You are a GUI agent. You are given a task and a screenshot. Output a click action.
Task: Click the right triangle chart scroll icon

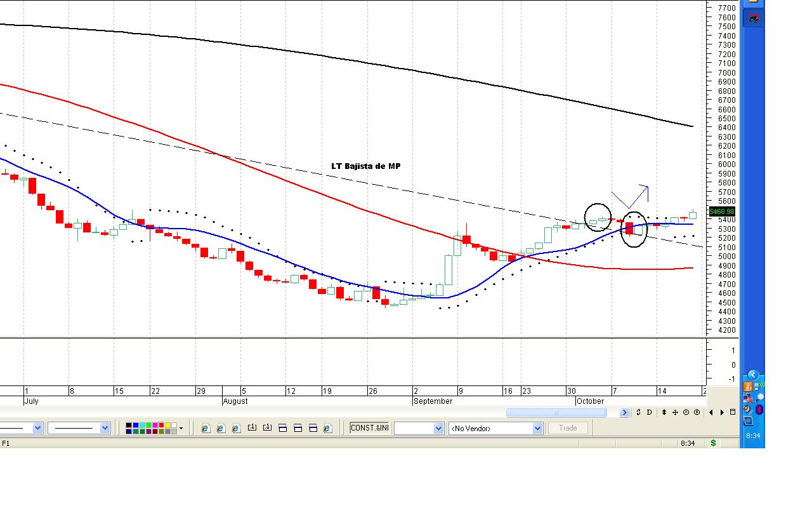[722, 412]
